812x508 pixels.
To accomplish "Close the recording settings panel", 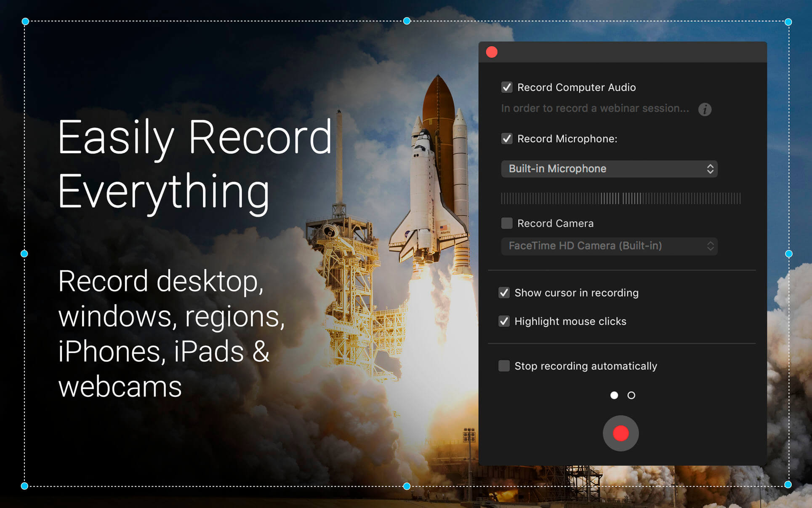I will click(492, 52).
